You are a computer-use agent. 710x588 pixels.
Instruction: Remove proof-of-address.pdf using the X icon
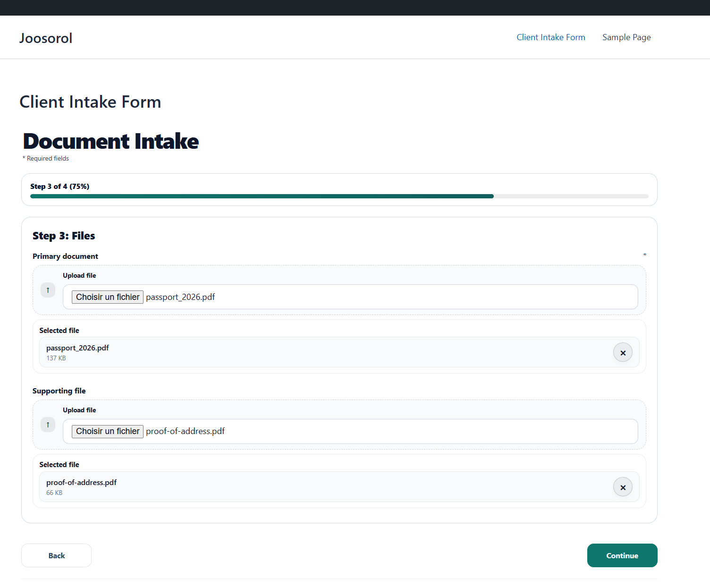pyautogui.click(x=623, y=487)
